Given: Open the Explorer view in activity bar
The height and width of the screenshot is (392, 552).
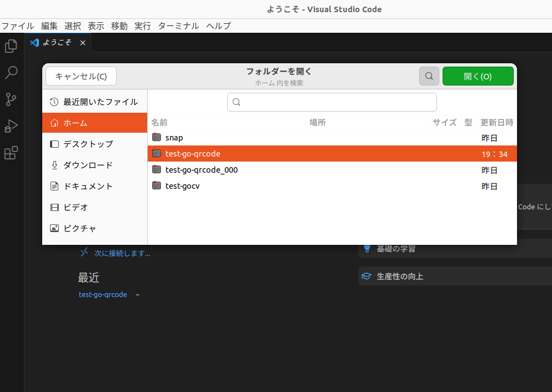Looking at the screenshot, I should tap(11, 46).
